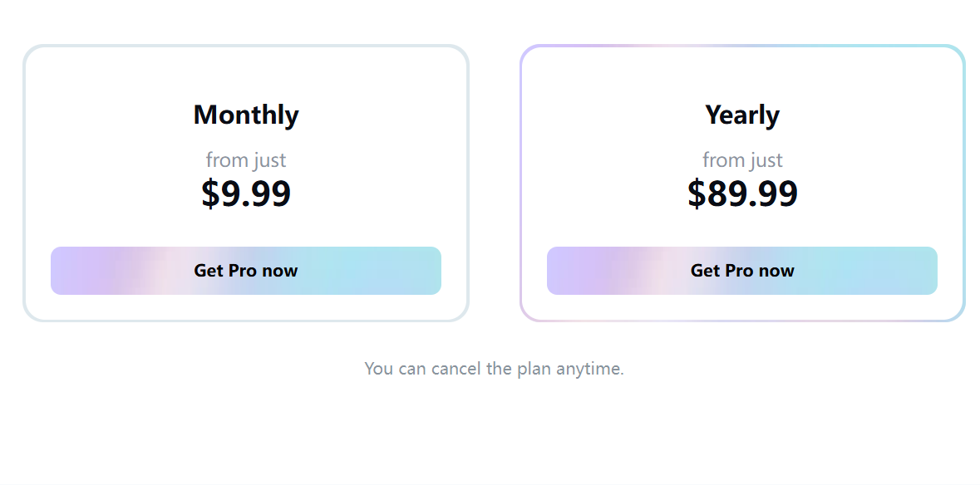Select the Monthly pricing card

pyautogui.click(x=246, y=183)
